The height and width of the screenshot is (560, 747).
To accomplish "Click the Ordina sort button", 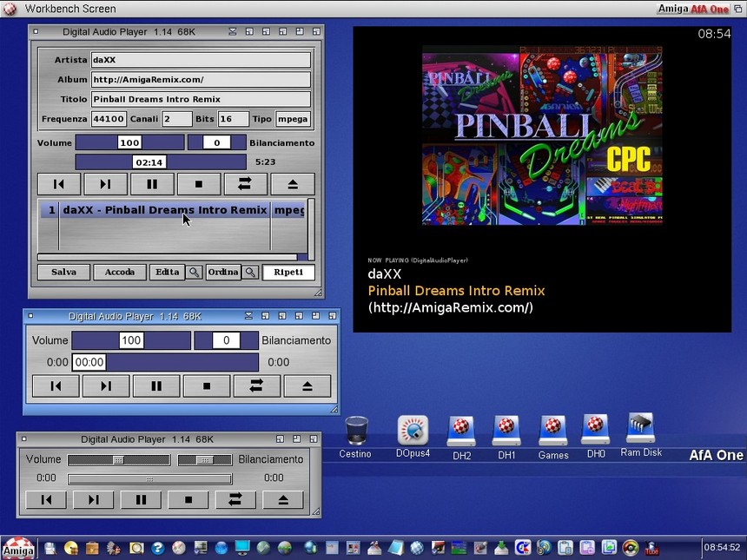I will [x=222, y=273].
